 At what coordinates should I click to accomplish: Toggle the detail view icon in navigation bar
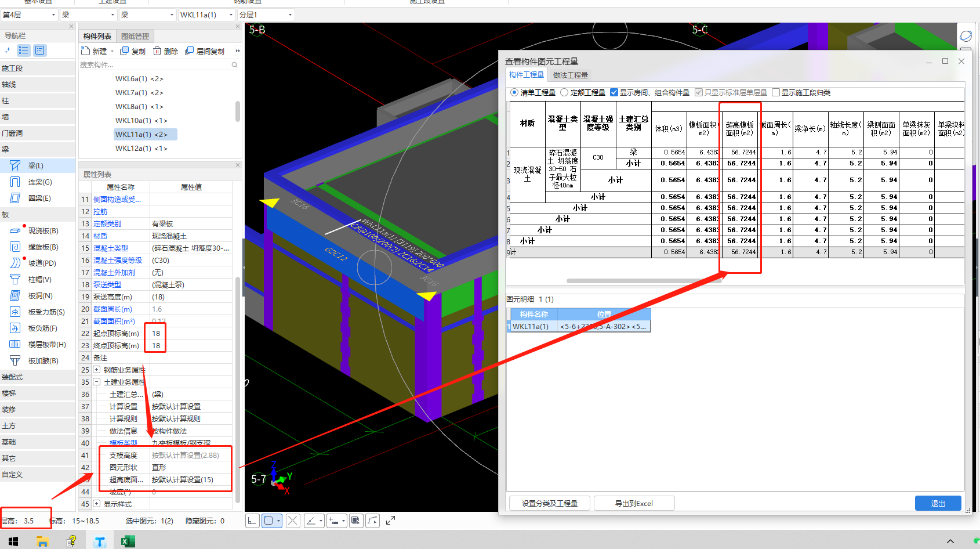[x=39, y=50]
